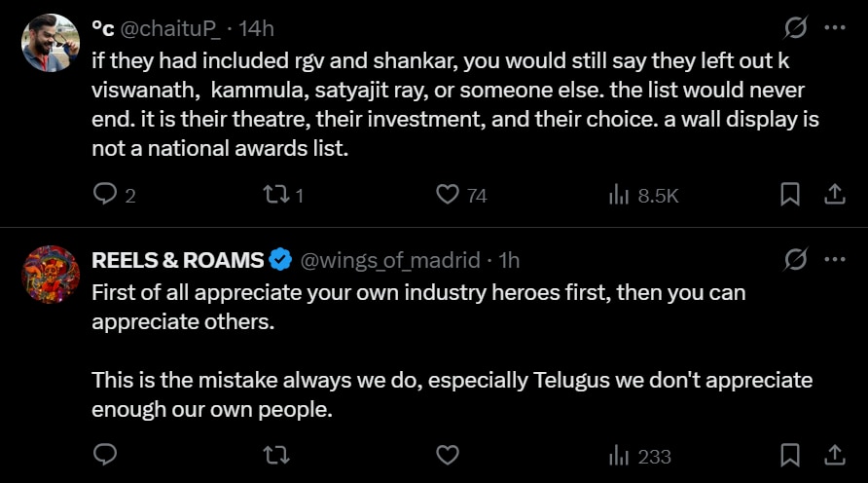868x483 pixels.
Task: Open more options on chaituP_ tweet
Action: tap(834, 28)
